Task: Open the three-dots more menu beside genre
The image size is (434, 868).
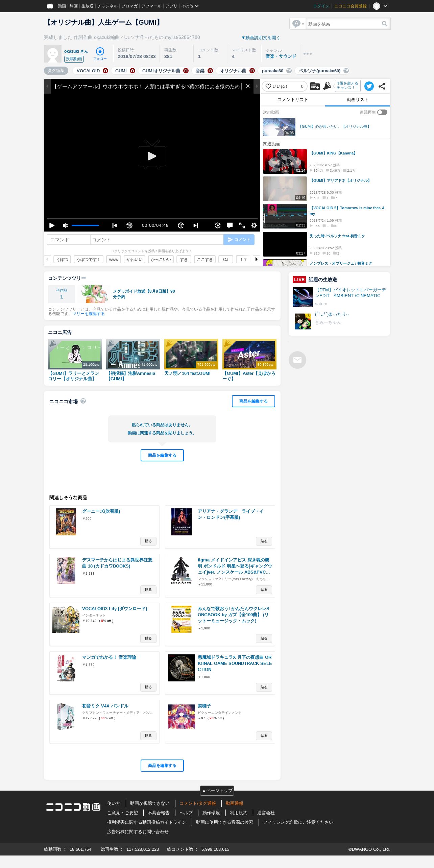Action: [x=308, y=54]
